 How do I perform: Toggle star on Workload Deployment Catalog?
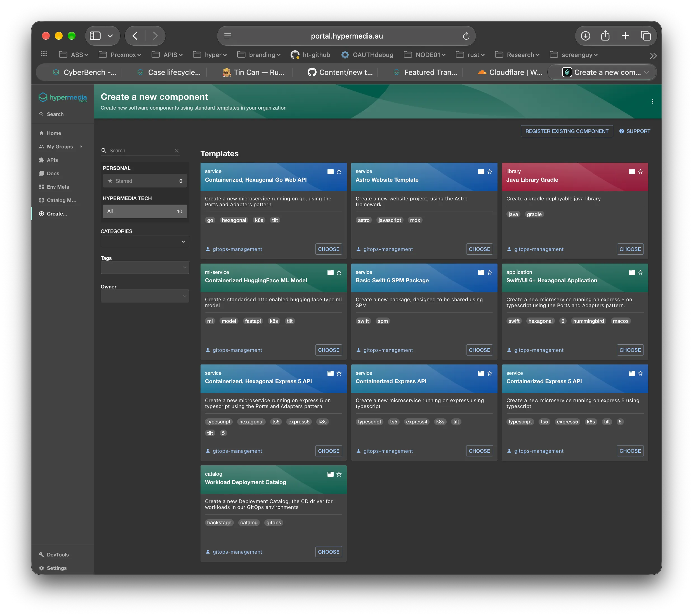pos(339,474)
